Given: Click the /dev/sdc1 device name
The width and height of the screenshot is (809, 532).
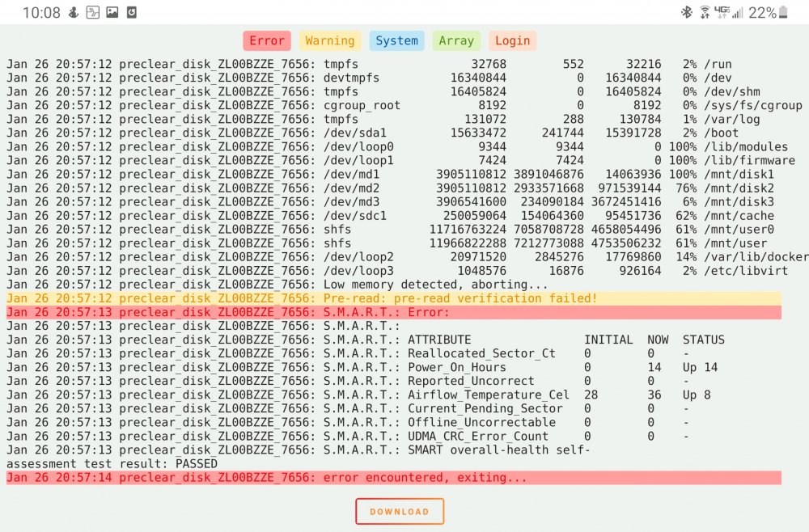Looking at the screenshot, I should (x=355, y=216).
